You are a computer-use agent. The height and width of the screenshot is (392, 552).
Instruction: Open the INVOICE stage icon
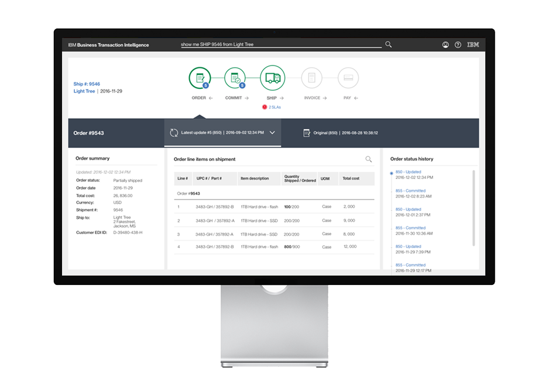[311, 77]
